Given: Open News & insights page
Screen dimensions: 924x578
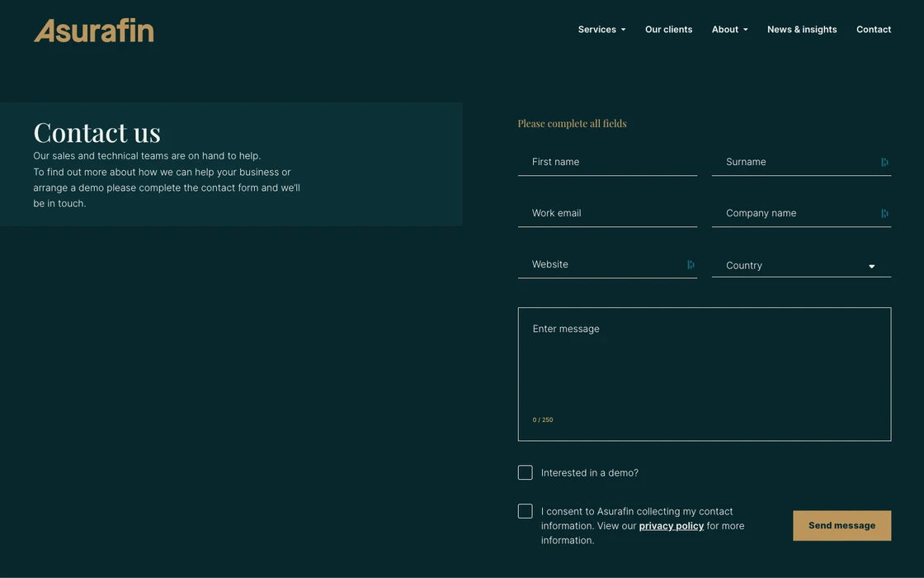Looking at the screenshot, I should (801, 30).
